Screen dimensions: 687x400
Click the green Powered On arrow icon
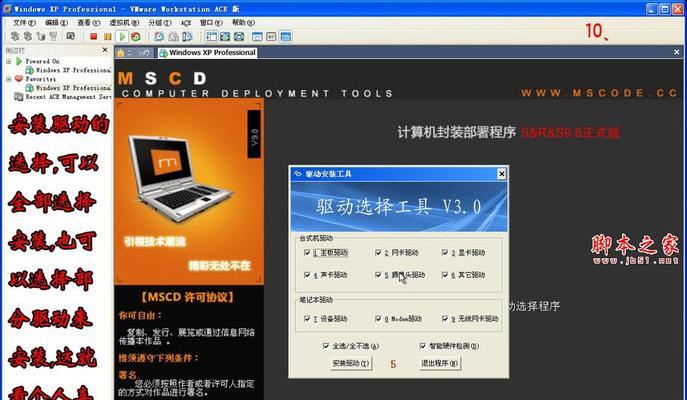[x=19, y=61]
